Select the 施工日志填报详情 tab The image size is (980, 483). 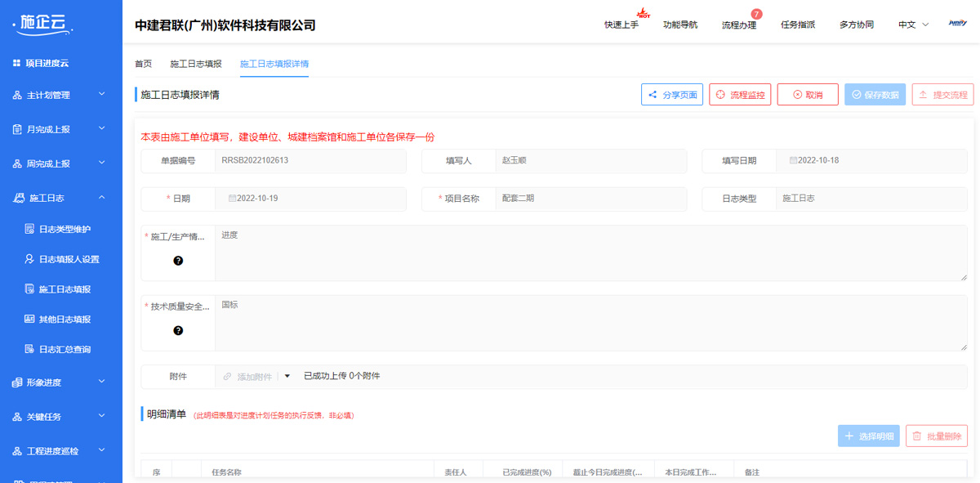coord(274,64)
